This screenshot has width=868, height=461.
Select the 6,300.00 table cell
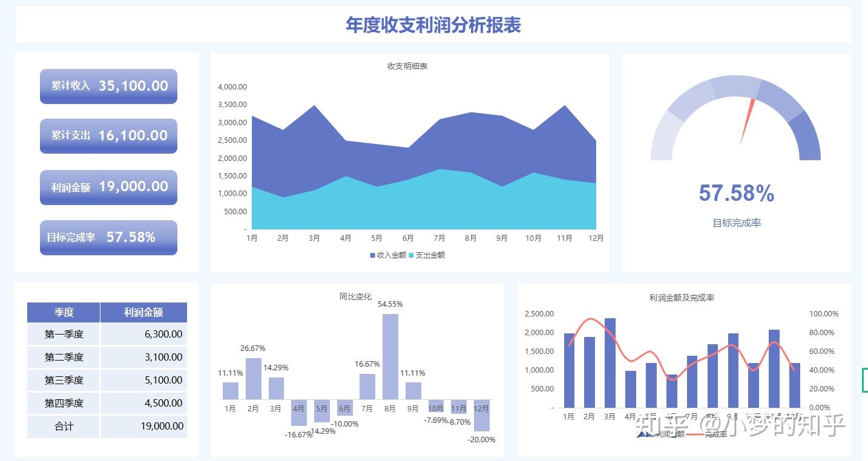(143, 334)
